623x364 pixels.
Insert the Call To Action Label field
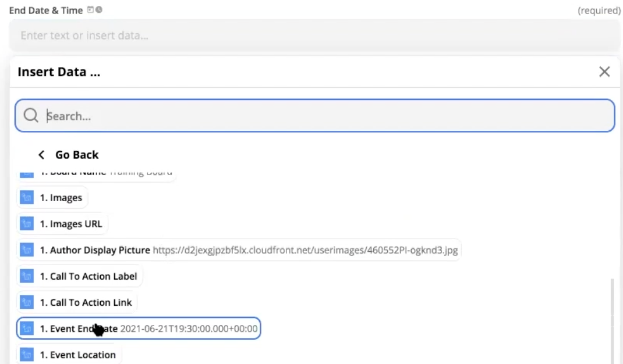coord(89,276)
